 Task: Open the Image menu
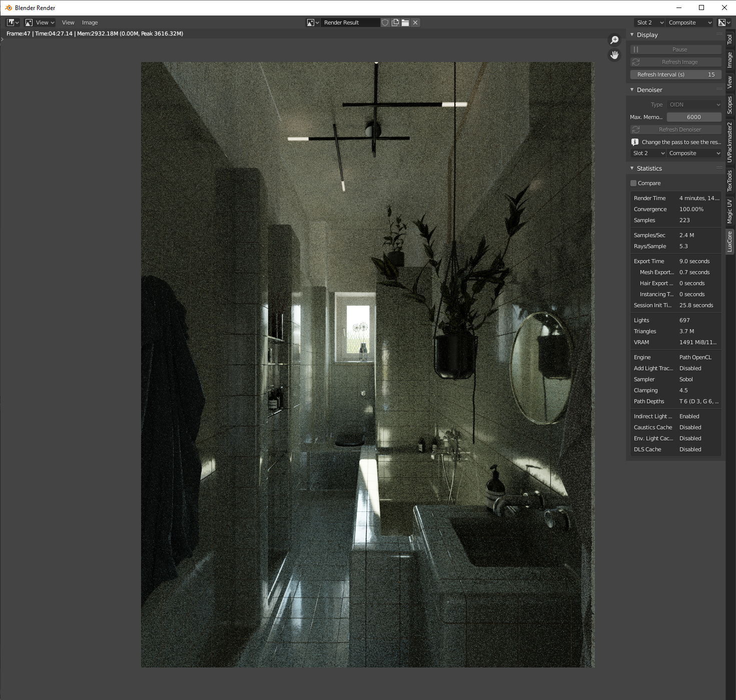point(90,23)
